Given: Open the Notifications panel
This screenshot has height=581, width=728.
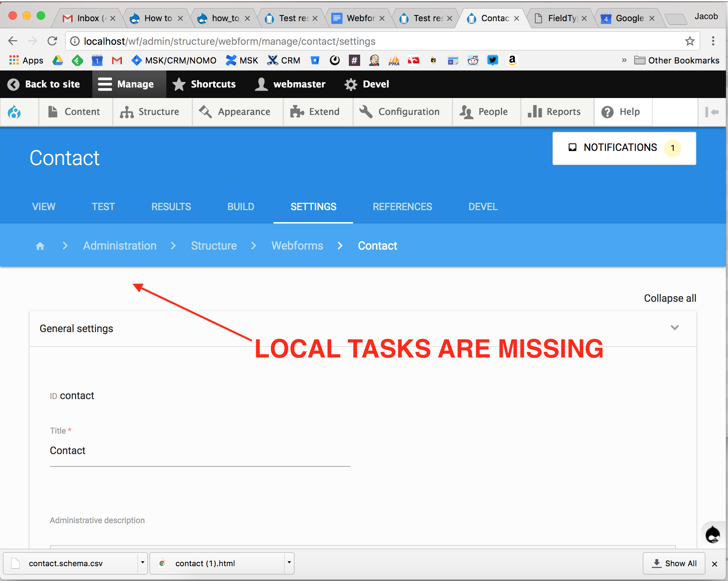Looking at the screenshot, I should click(x=624, y=148).
